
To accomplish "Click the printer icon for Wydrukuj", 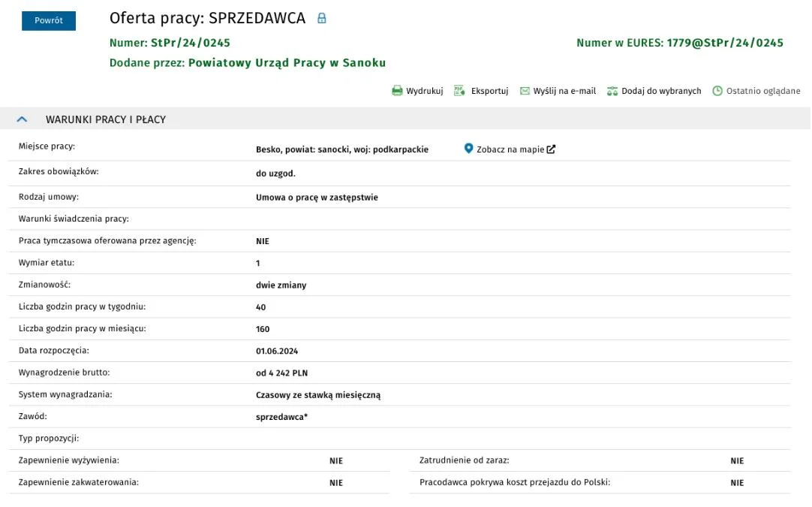I will point(397,91).
